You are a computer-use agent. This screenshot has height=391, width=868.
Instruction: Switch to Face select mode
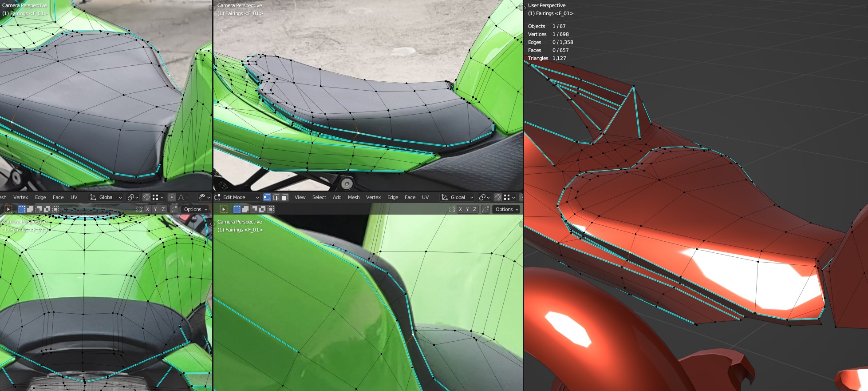284,197
